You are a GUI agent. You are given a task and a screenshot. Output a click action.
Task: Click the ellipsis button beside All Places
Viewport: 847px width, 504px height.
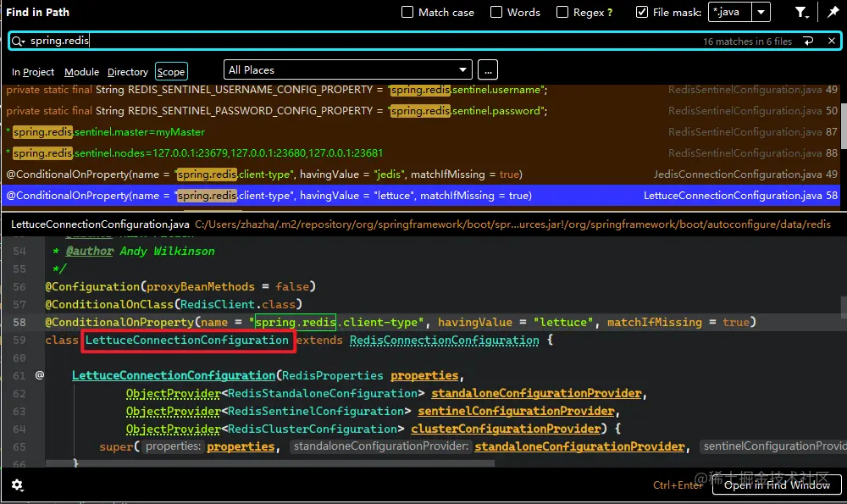(x=488, y=70)
